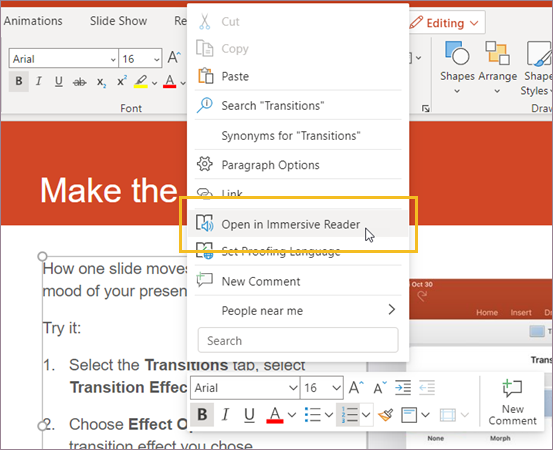Expand mini toolbar font color arrow
Screen dimensions: 553x450
tap(292, 415)
